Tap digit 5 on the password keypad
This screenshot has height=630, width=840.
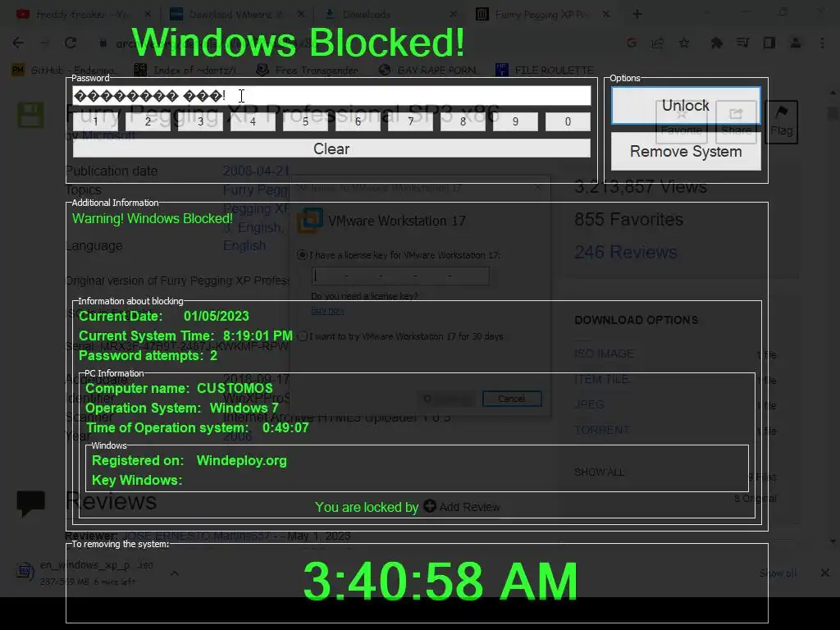(x=305, y=121)
